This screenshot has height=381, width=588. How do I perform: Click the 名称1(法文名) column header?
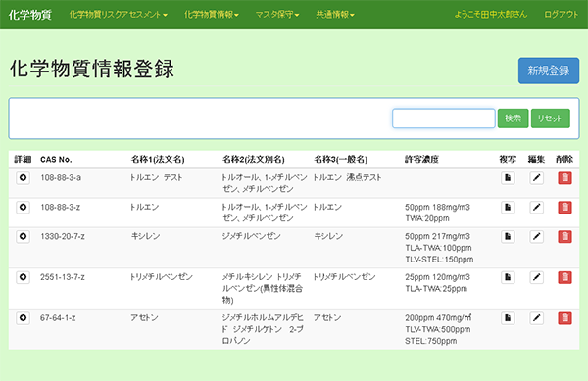(x=158, y=160)
